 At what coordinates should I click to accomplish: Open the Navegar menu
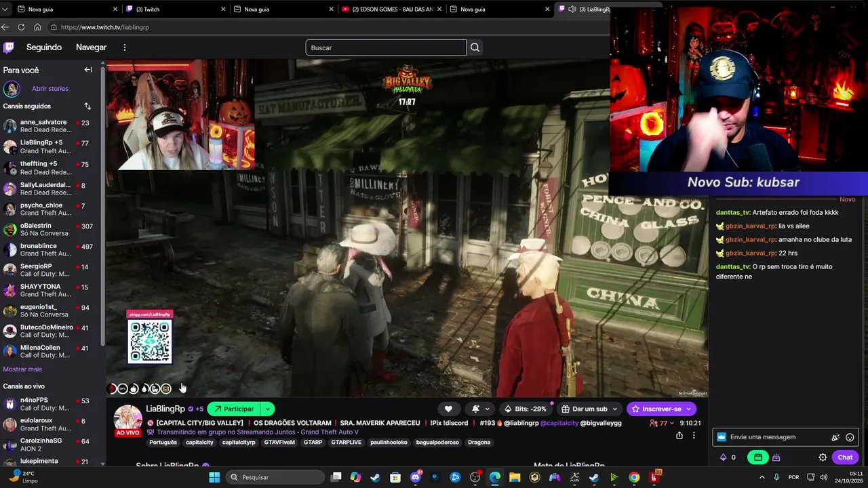point(91,47)
